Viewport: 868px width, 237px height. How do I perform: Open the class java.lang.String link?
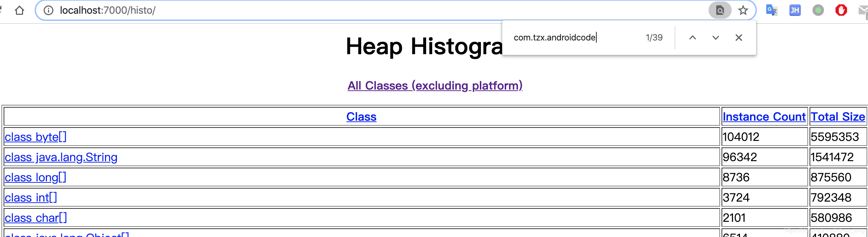click(x=61, y=157)
